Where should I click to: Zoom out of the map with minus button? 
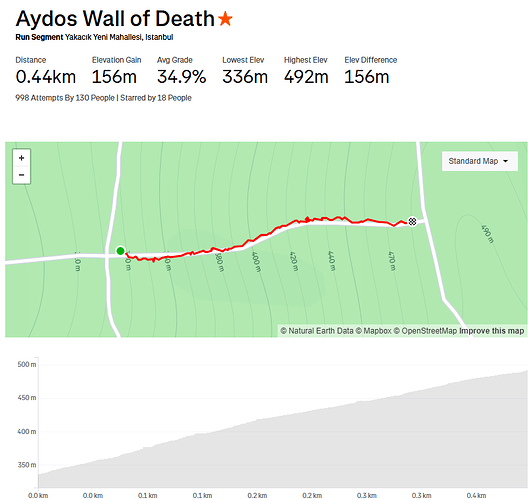click(22, 175)
